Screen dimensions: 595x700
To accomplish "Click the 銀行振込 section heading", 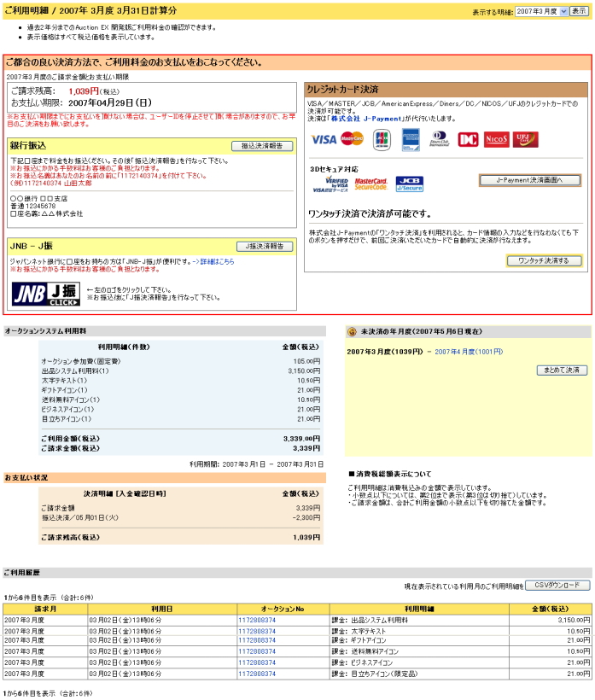I will click(x=28, y=145).
